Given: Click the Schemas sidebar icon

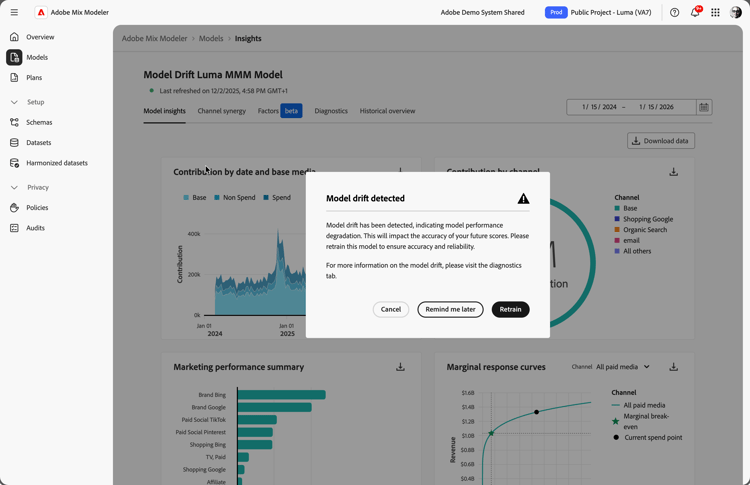Looking at the screenshot, I should (x=14, y=122).
